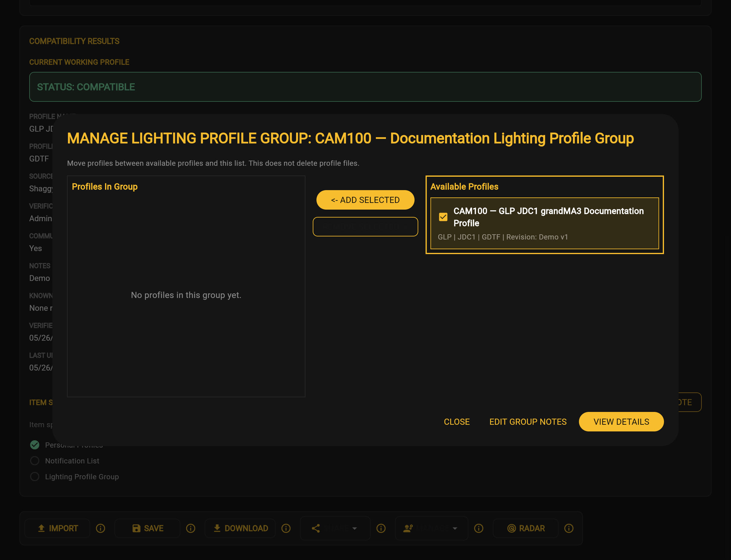731x560 pixels.
Task: Click the 'Manage Lighting Profile Group' dialog title
Action: 350,138
